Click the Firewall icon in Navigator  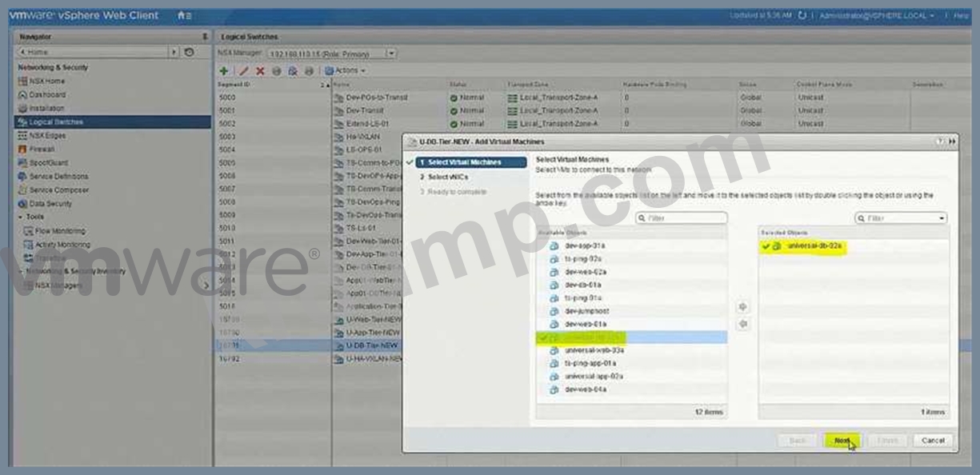[23, 150]
